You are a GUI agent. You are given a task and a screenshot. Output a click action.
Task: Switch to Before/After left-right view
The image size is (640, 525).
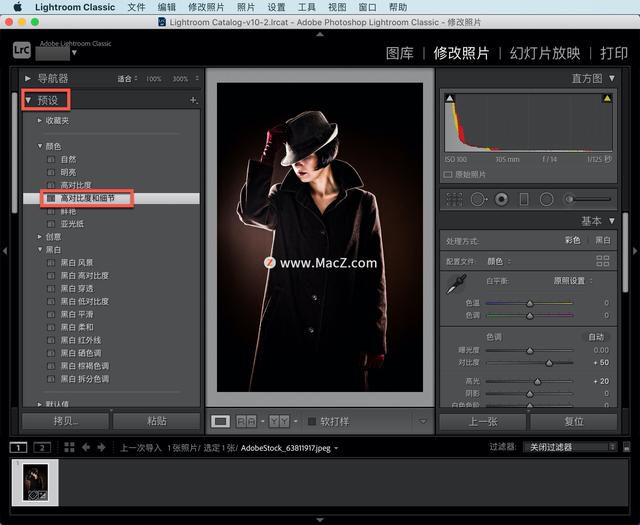point(247,421)
